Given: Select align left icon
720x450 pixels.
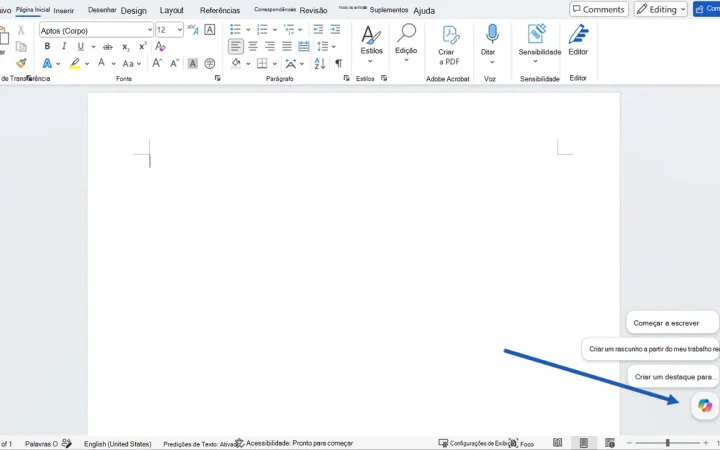Looking at the screenshot, I should click(x=236, y=46).
